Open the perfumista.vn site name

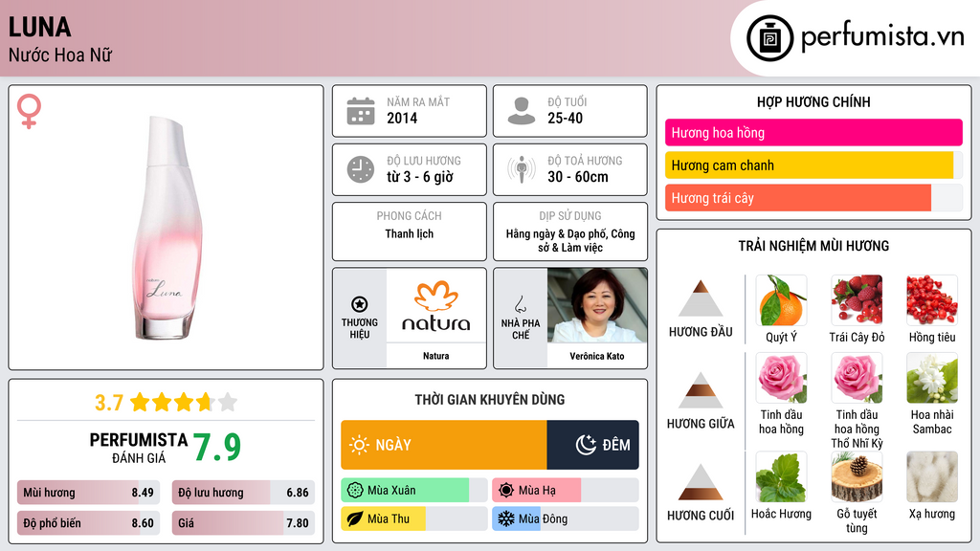pos(882,37)
